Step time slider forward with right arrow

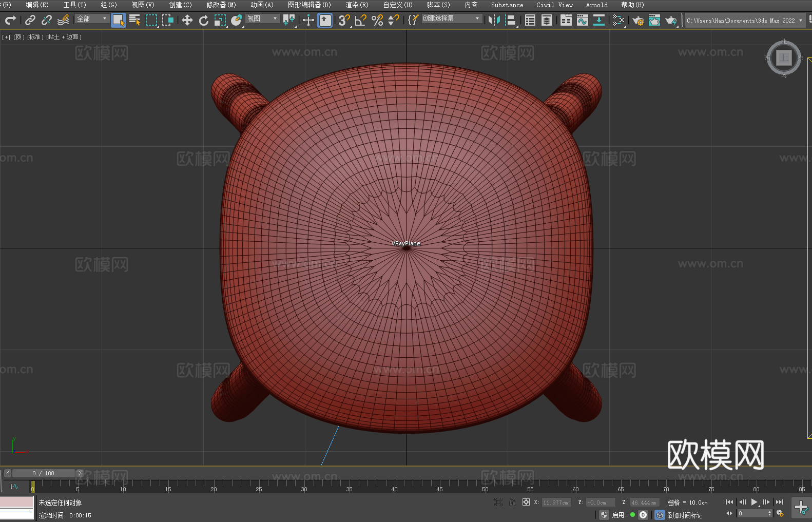pos(80,473)
